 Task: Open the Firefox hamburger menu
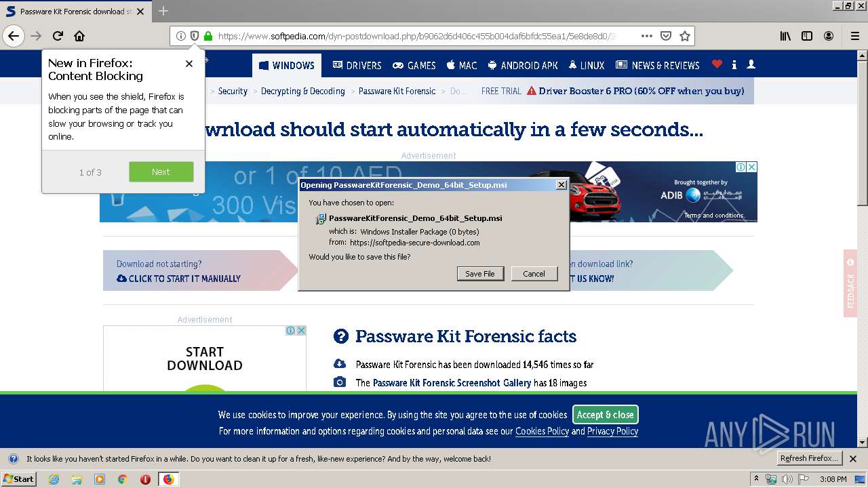pos(855,36)
